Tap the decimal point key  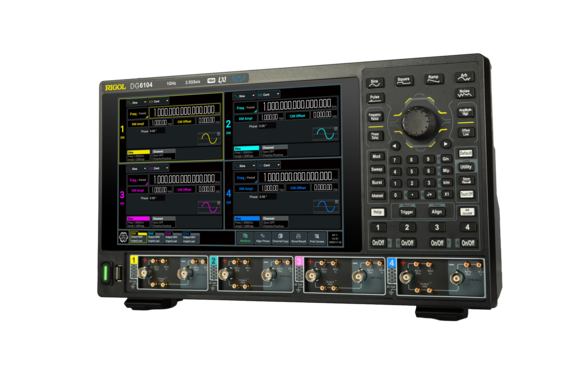(413, 195)
